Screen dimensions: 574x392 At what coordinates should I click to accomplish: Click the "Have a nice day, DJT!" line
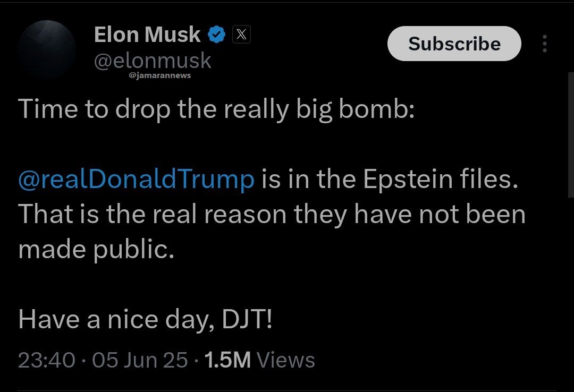pyautogui.click(x=145, y=320)
